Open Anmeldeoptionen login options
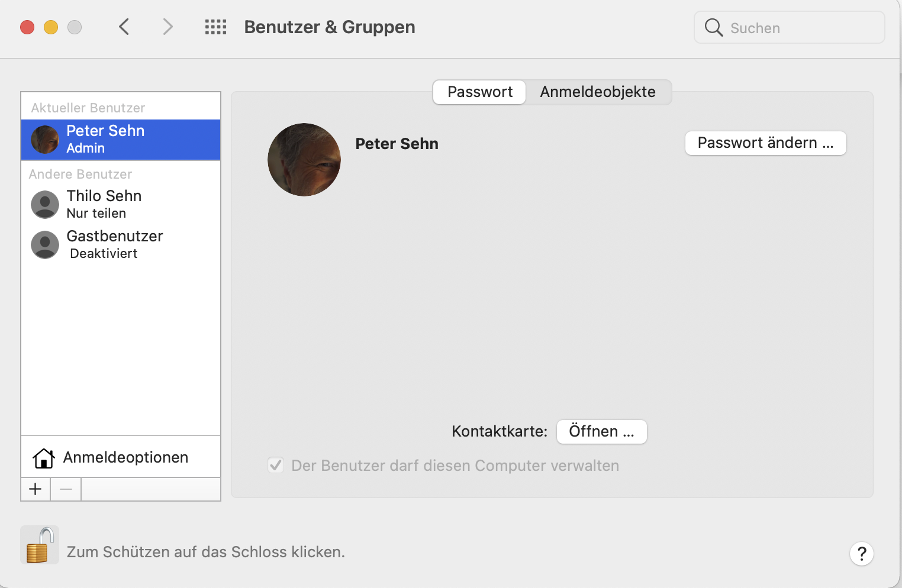The image size is (902, 588). pos(125,457)
